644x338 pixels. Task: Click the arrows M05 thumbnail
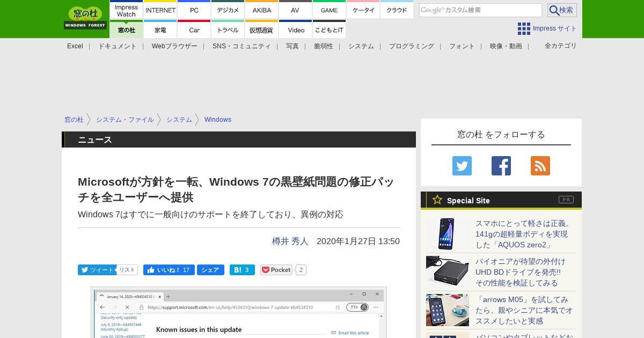pyautogui.click(x=448, y=310)
